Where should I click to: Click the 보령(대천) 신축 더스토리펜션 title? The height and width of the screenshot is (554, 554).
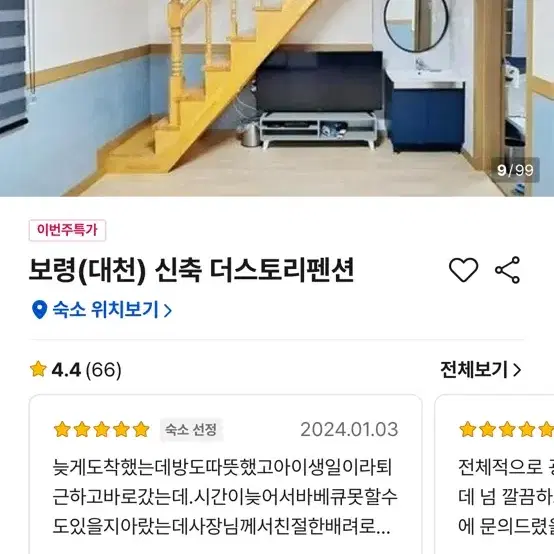pos(191,270)
